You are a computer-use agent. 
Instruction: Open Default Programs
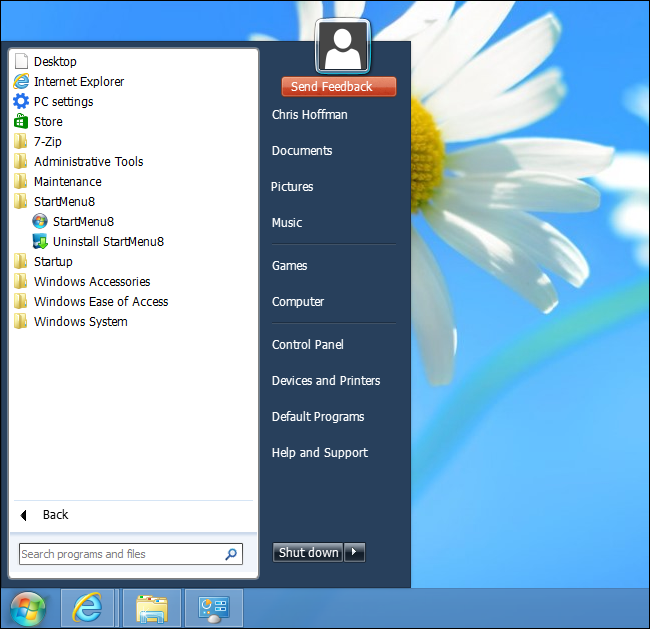click(x=318, y=417)
